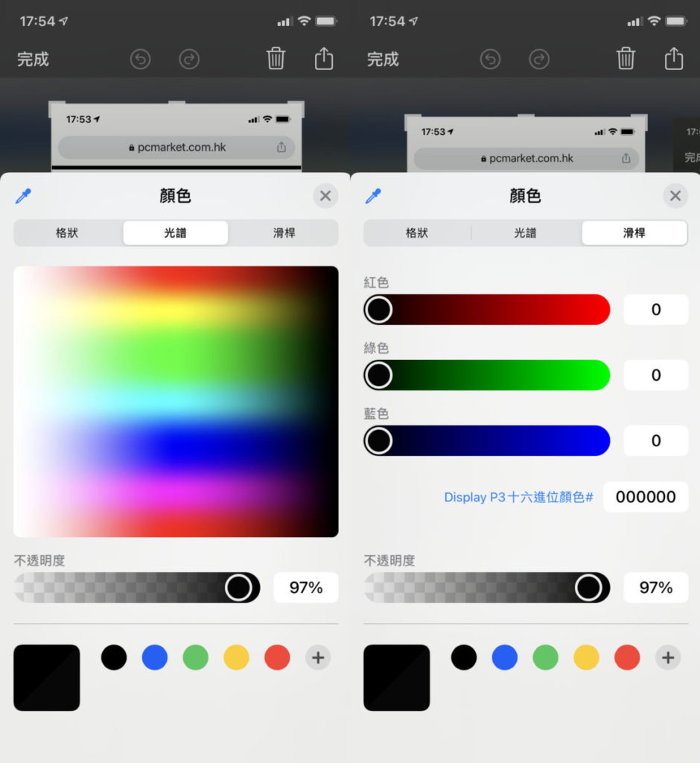The height and width of the screenshot is (763, 700).
Task: Choose the yellow swatch on the right screen
Action: 586,657
